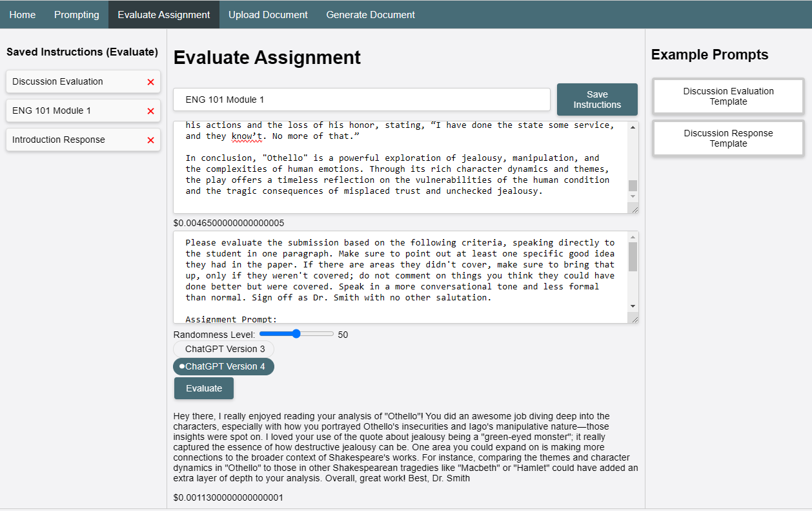Click the instructions text area resize handle
Viewport: 812px width, 511px height.
633,318
